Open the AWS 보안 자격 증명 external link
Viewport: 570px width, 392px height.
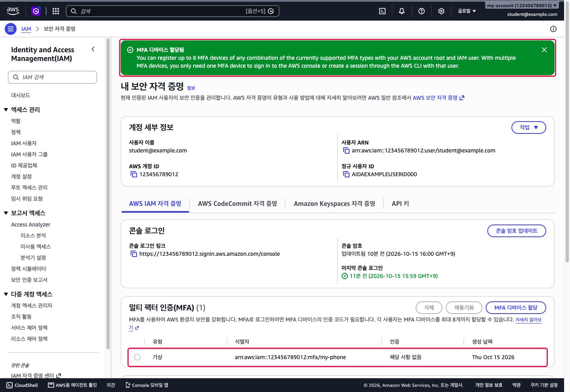pyautogui.click(x=438, y=98)
